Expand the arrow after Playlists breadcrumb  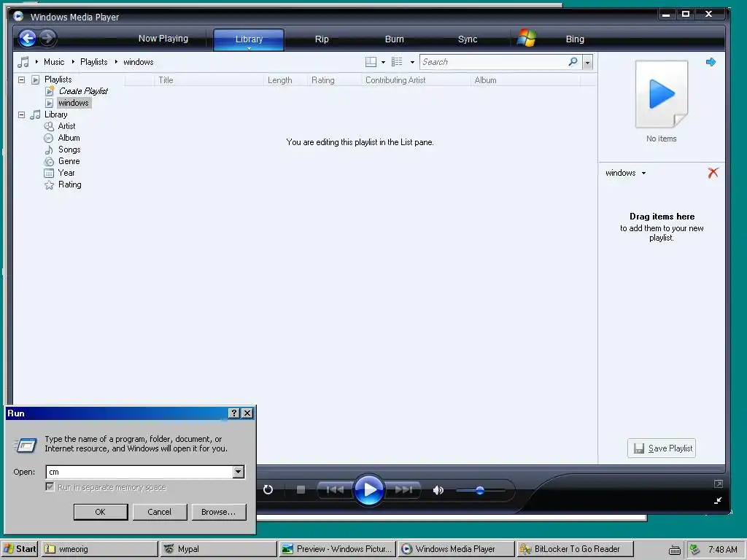116,62
